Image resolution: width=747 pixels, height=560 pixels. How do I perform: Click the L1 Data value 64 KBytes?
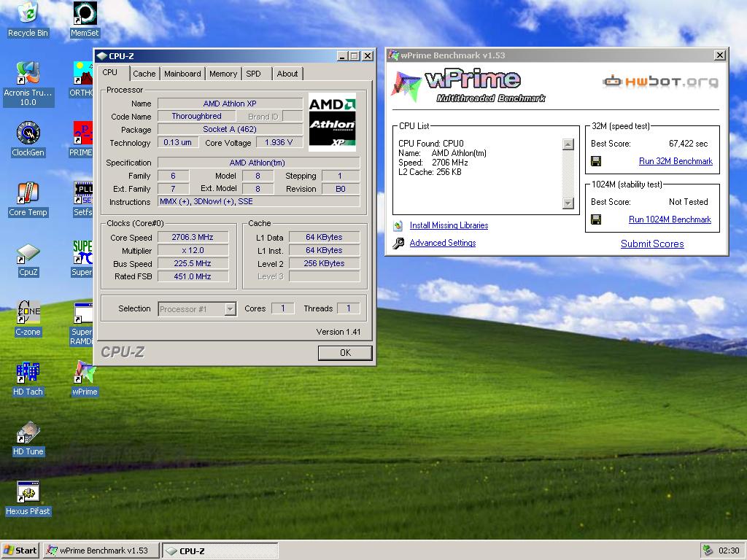[324, 237]
